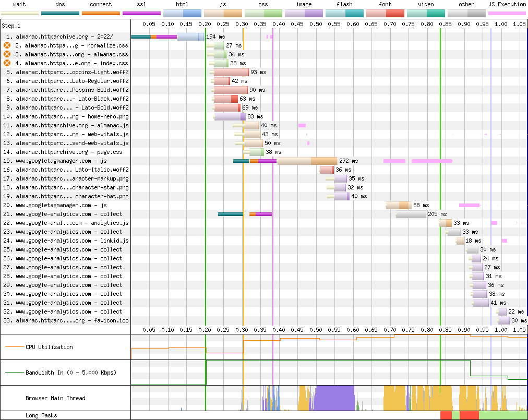The width and height of the screenshot is (528, 420).
Task: Click request 10 home-hero.png label
Action: click(72, 116)
